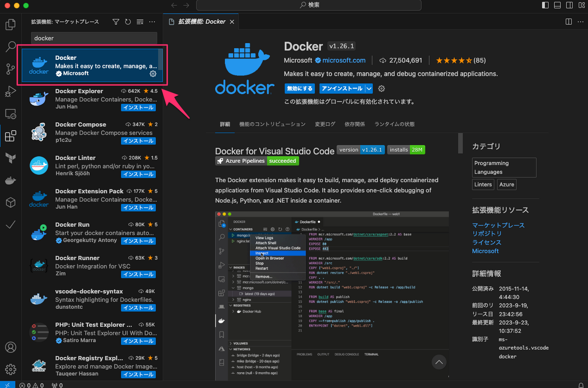Install the Docker Linter extension
The height and width of the screenshot is (388, 588).
[139, 174]
